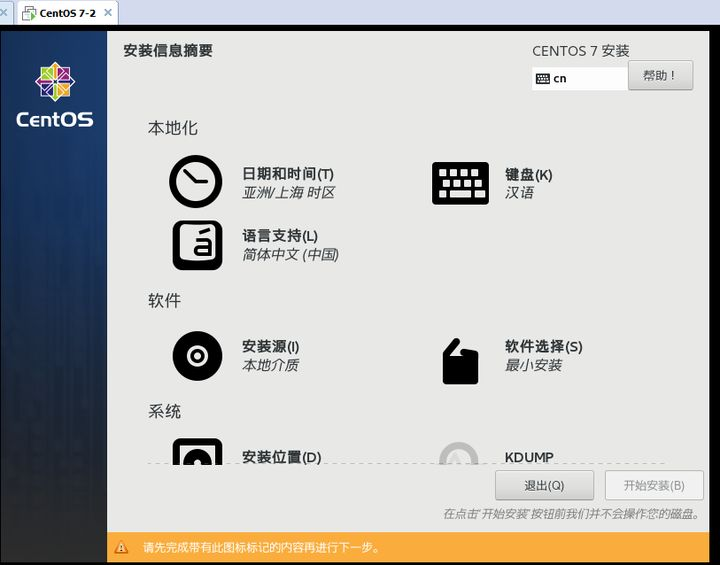Open KDUMP settings label
This screenshot has width=720, height=565.
click(529, 458)
